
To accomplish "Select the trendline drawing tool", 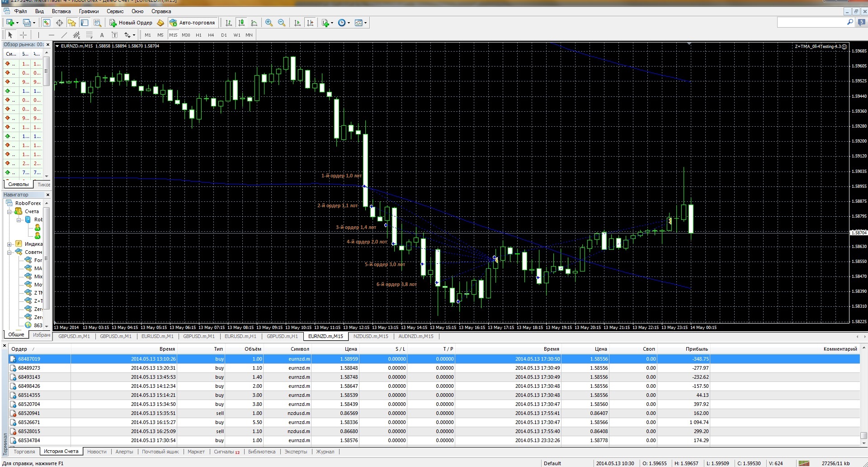I will click(x=64, y=35).
